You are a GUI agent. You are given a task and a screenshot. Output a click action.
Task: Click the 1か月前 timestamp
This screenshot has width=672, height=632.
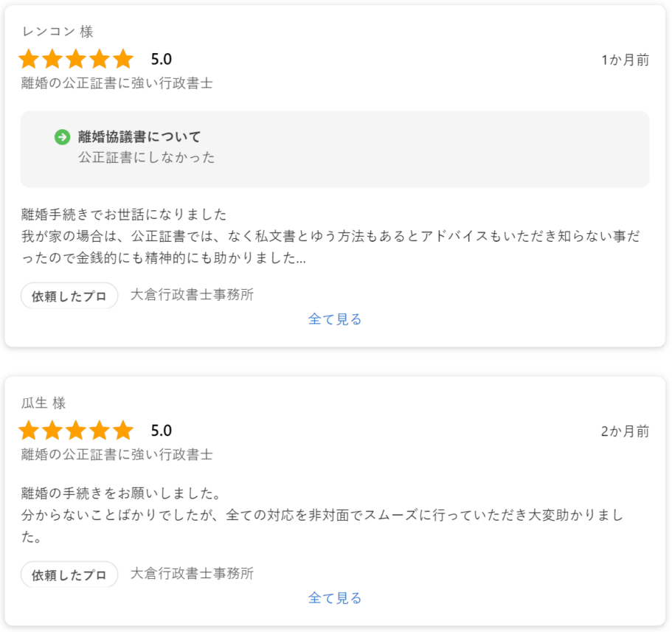[625, 60]
